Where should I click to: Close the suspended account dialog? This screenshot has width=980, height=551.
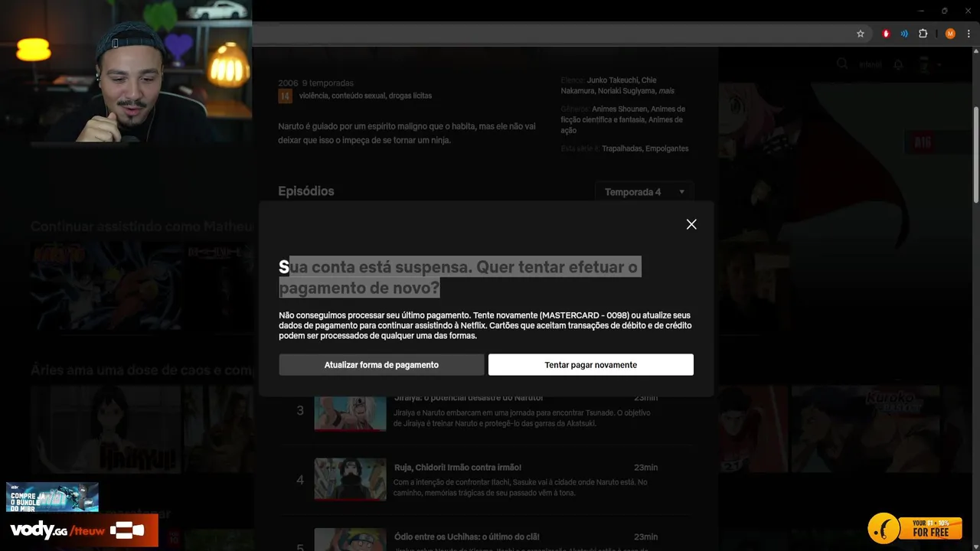(691, 224)
